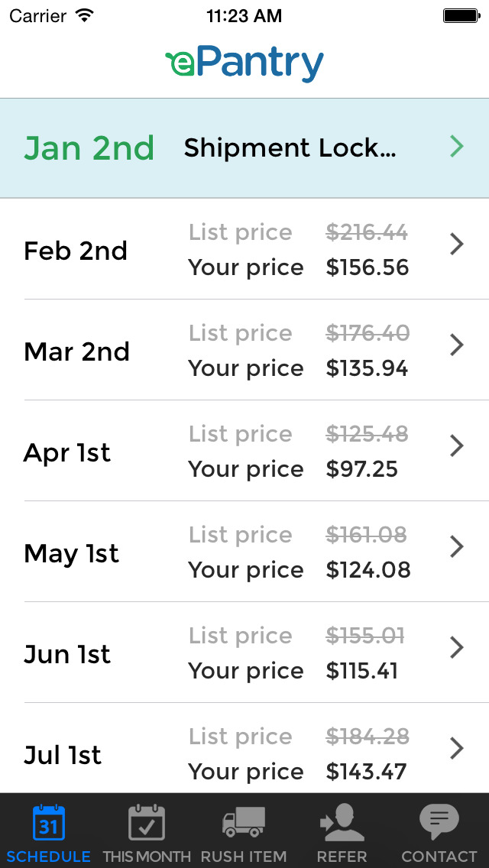489x868 pixels.
Task: Open the Refer person icon
Action: (342, 823)
